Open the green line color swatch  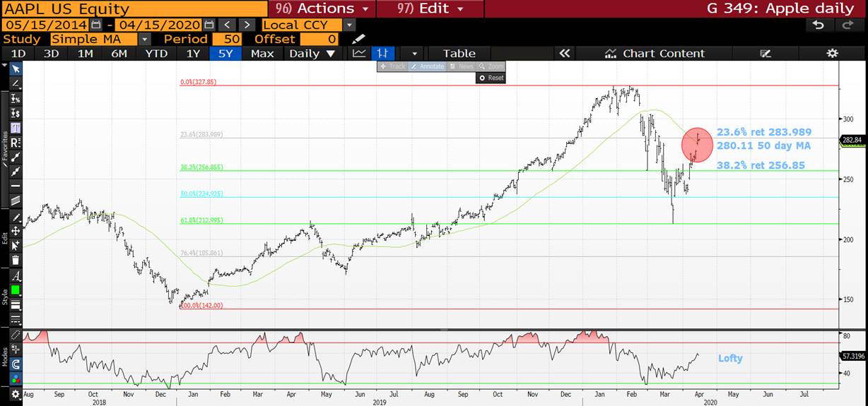click(x=16, y=290)
